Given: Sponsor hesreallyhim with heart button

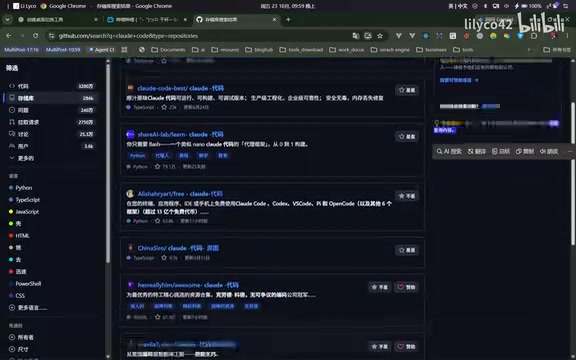Looking at the screenshot, I should [x=406, y=287].
